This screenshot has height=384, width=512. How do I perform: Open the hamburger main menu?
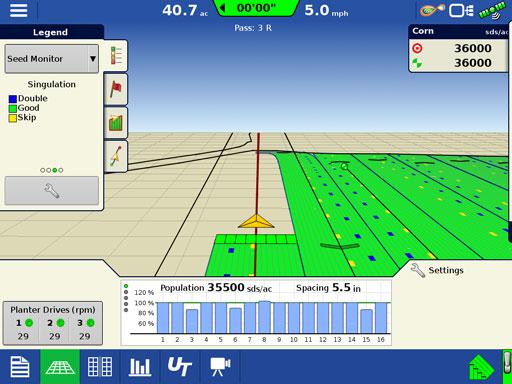18,10
